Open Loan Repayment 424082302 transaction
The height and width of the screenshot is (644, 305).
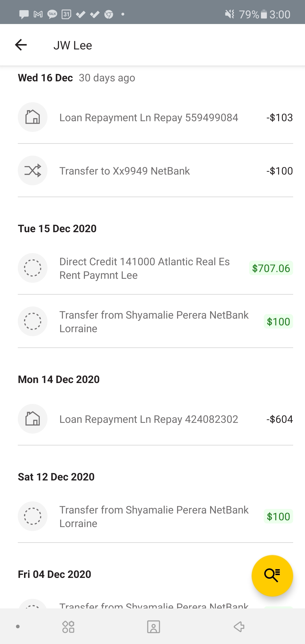[x=149, y=419]
